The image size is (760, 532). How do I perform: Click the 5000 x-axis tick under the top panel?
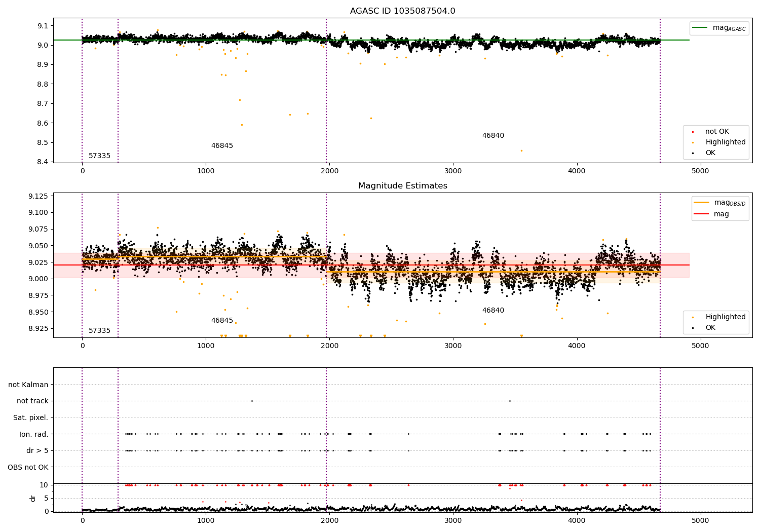(701, 171)
